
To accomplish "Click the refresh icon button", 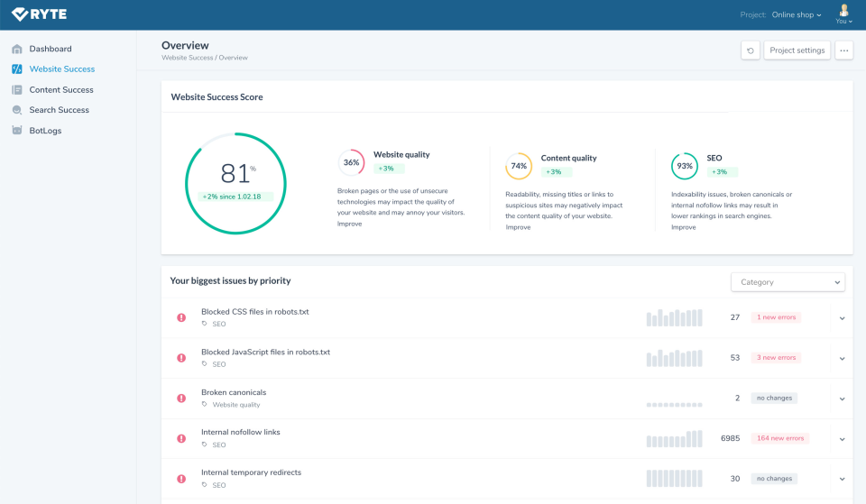I will tap(751, 50).
